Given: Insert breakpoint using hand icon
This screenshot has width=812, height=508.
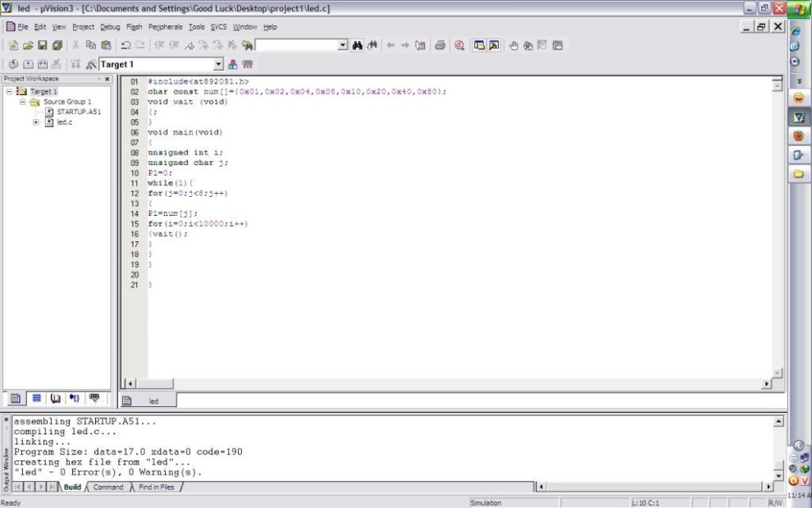Looking at the screenshot, I should click(513, 46).
